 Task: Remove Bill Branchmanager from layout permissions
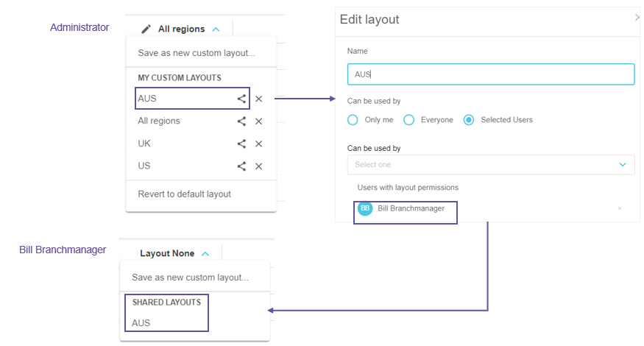[x=620, y=209]
